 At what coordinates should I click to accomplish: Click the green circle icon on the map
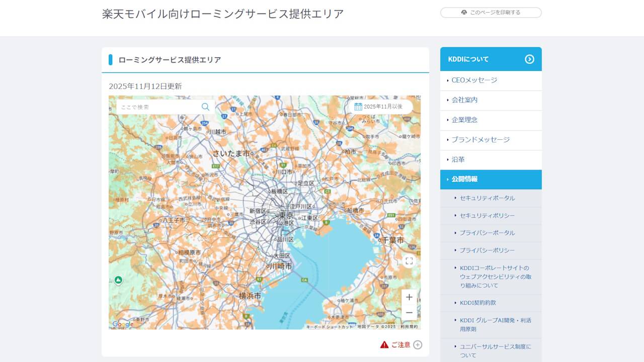[x=117, y=281]
